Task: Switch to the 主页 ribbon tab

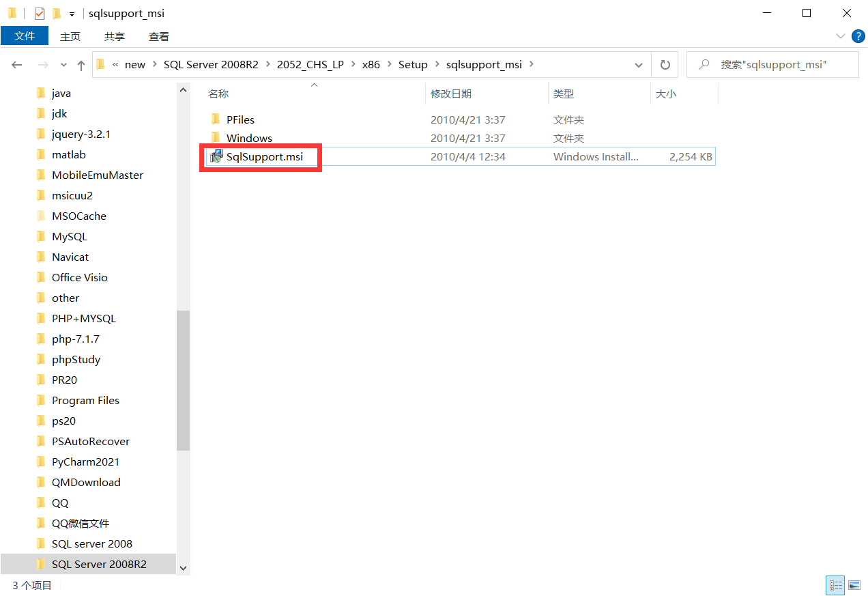Action: pos(70,36)
